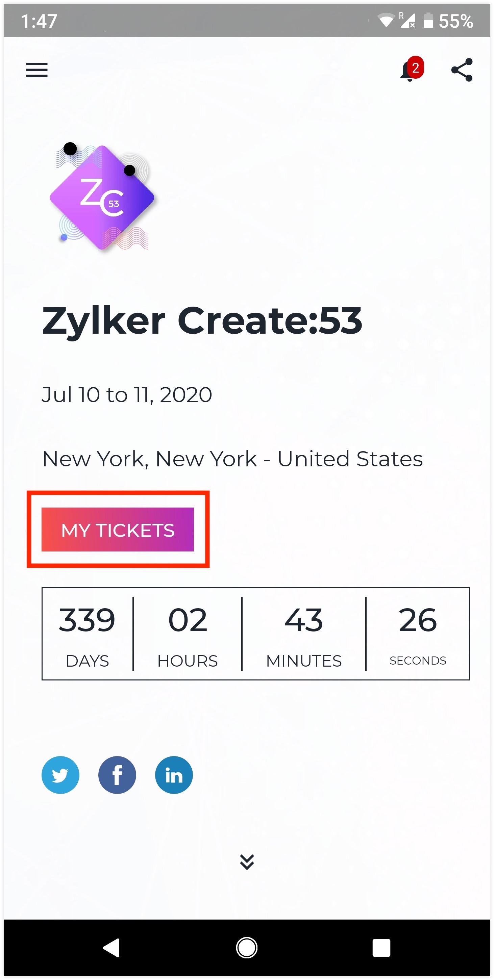Open the navigation hamburger menu

(36, 70)
